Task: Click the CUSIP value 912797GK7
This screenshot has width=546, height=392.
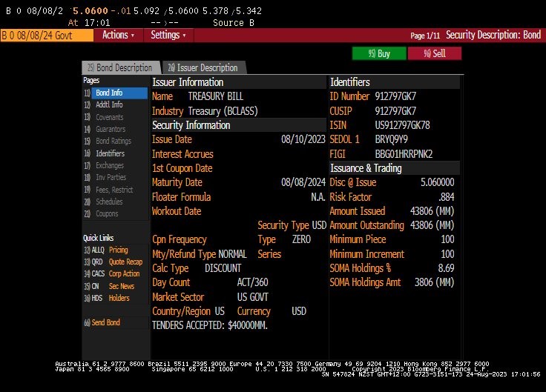Action: click(x=395, y=111)
